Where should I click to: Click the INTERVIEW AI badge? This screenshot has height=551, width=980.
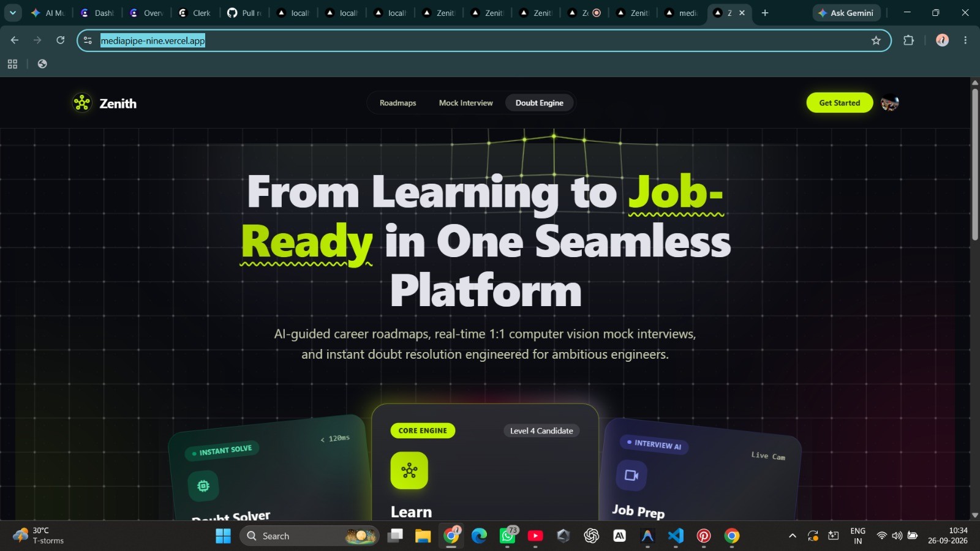click(x=654, y=444)
